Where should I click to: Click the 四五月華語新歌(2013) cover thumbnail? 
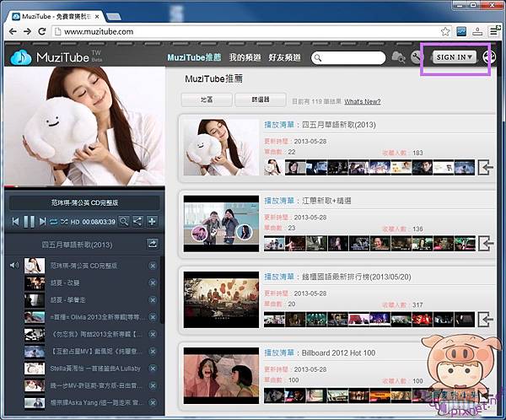[x=221, y=148]
